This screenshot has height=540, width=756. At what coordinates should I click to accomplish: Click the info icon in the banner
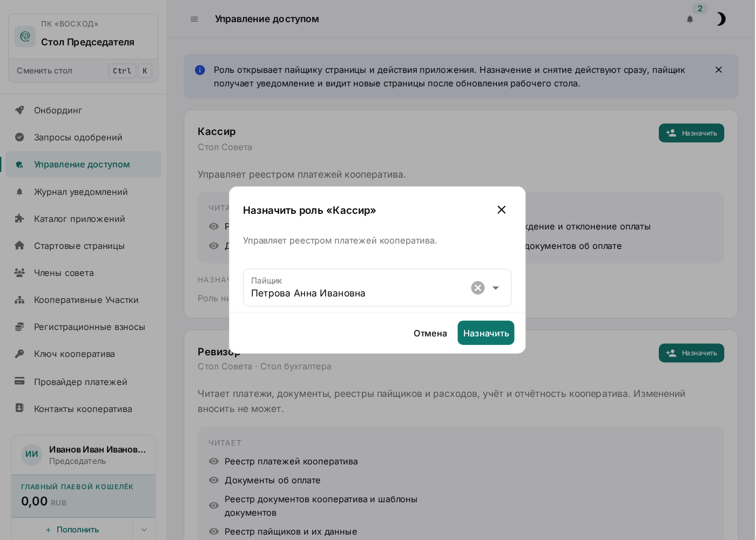(x=200, y=70)
